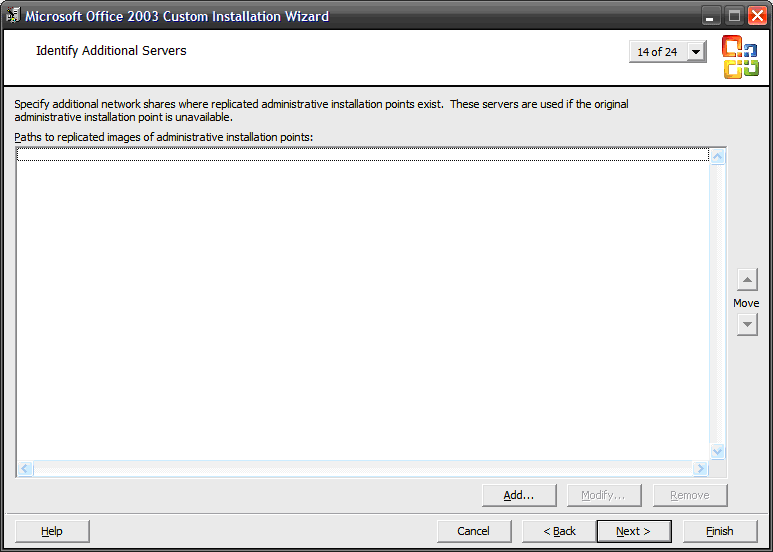The height and width of the screenshot is (552, 773).
Task: Minimize the Custom Installation Wizard window
Action: click(711, 16)
